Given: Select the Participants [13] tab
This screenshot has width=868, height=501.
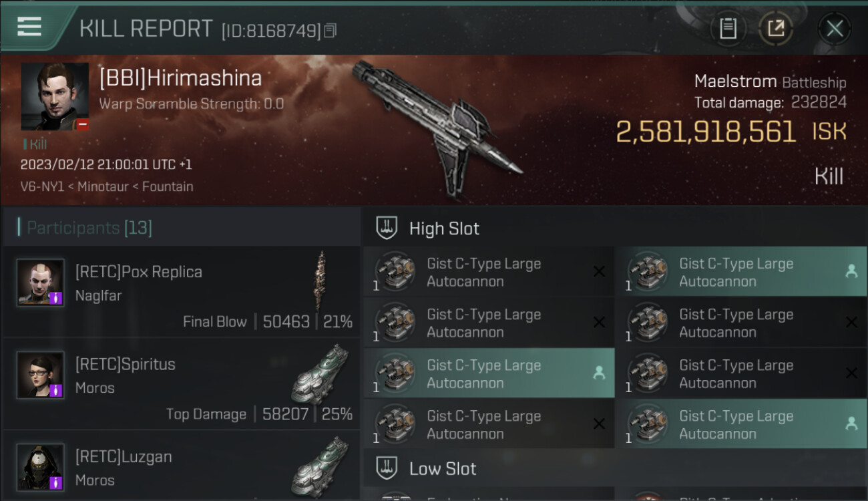Looking at the screenshot, I should click(89, 228).
